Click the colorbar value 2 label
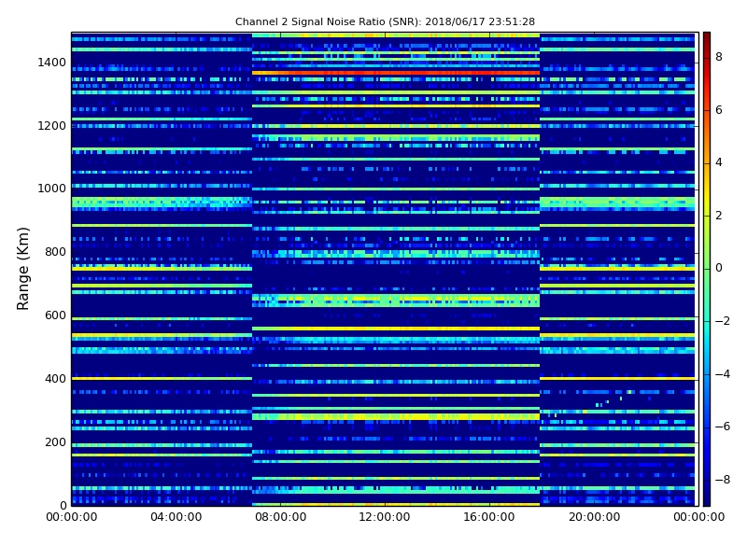This screenshot has height=560, width=747. [x=719, y=216]
